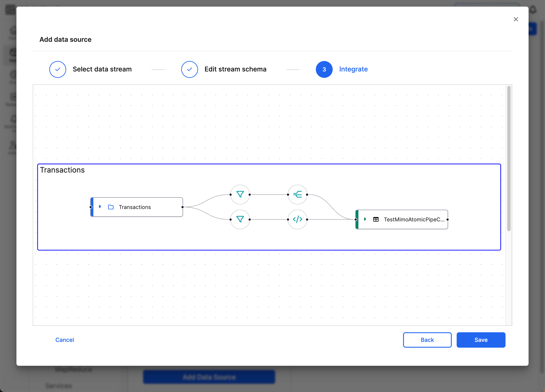Click the folder icon in Transactions node
This screenshot has height=392, width=545.
coord(111,207)
